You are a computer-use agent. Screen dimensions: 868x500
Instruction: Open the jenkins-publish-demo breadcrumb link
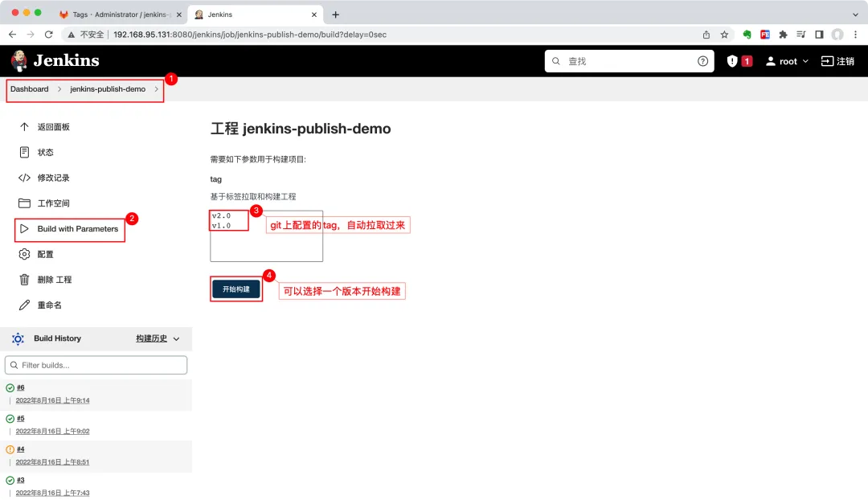point(108,89)
